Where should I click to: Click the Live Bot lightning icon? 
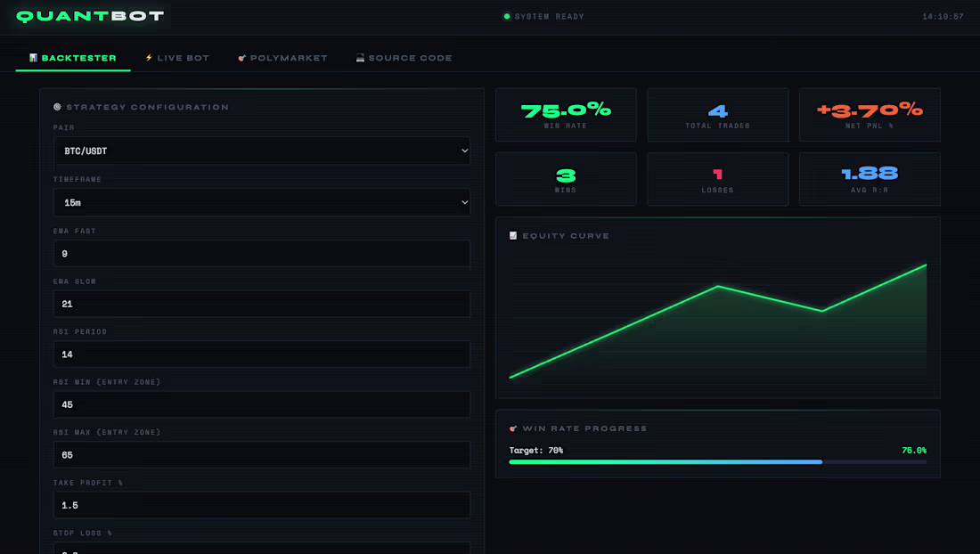tap(149, 58)
